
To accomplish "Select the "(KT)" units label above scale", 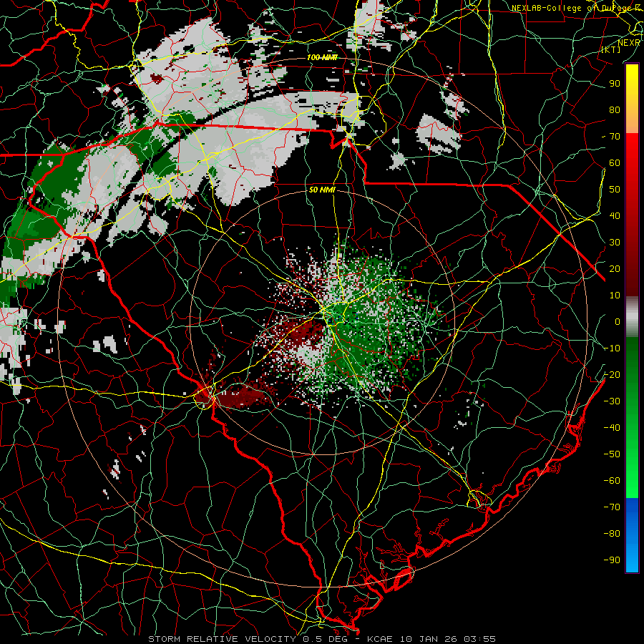I will (611, 49).
